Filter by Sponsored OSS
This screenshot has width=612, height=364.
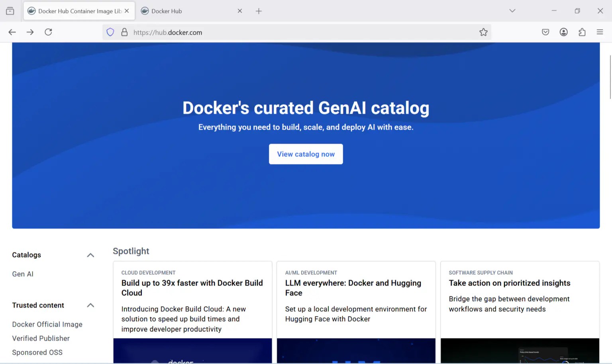click(37, 352)
